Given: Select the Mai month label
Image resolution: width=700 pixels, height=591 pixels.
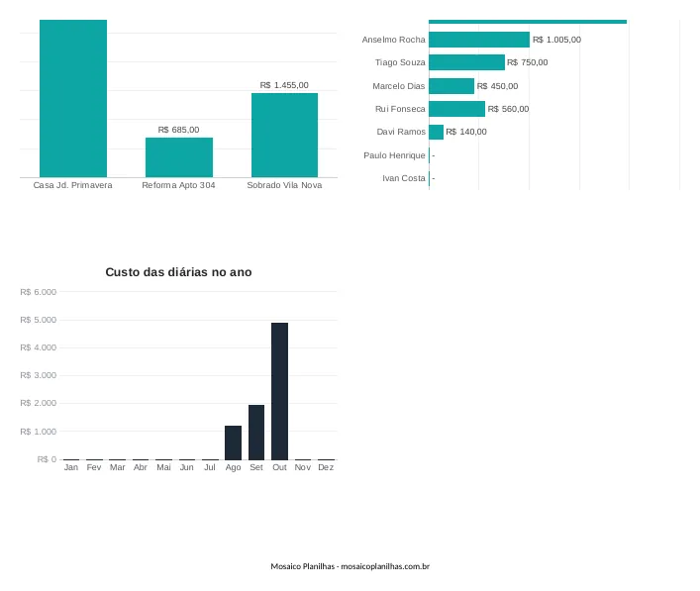Looking at the screenshot, I should coord(163,467).
